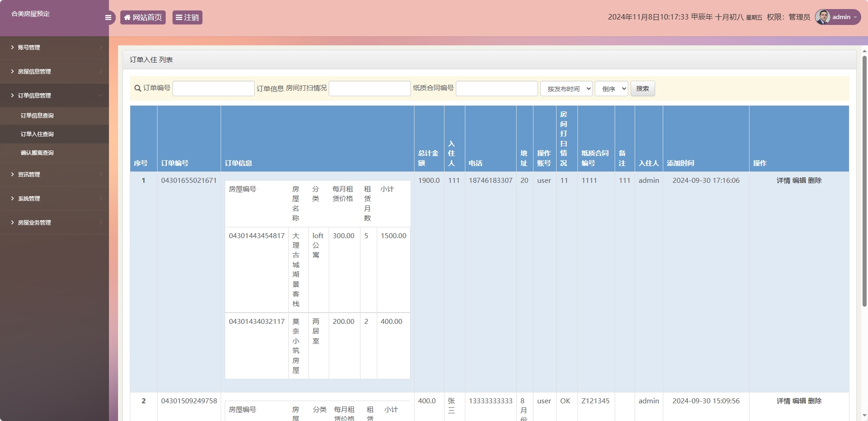Select 订单信息查询 in the sidebar
Screen dimensions: 868x421
click(x=54, y=116)
